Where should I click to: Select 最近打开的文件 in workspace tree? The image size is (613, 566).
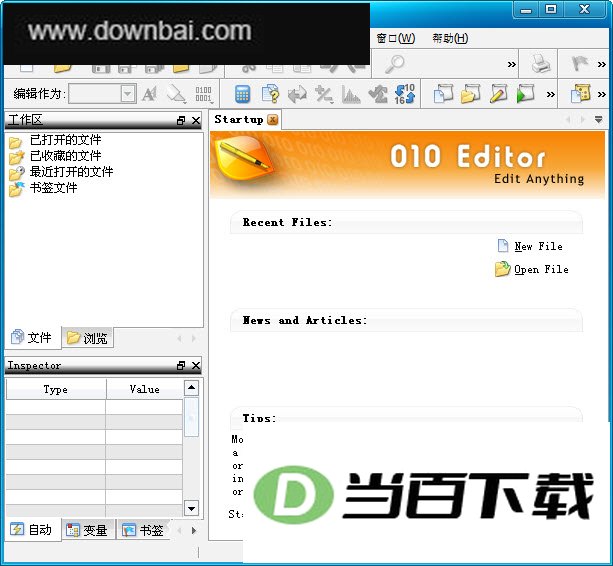71,172
